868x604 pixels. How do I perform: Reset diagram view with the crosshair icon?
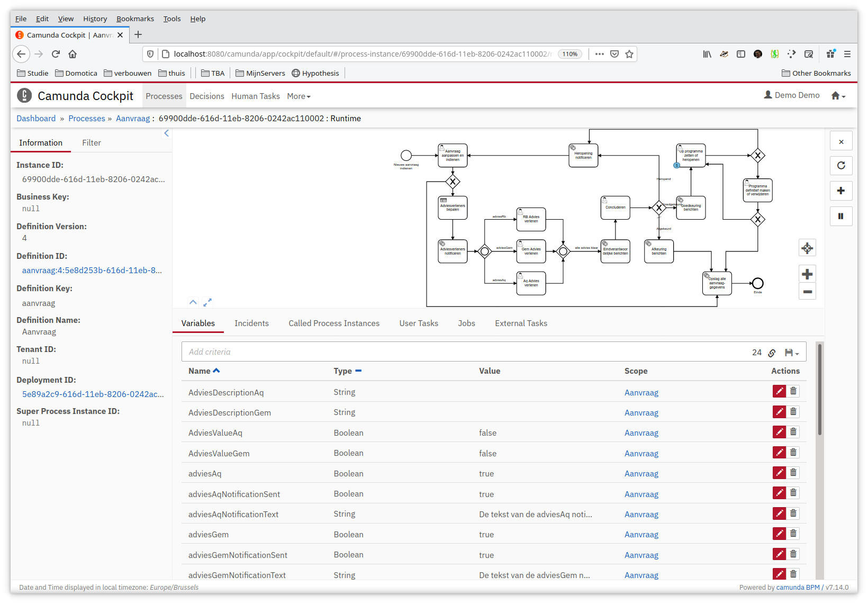[807, 248]
